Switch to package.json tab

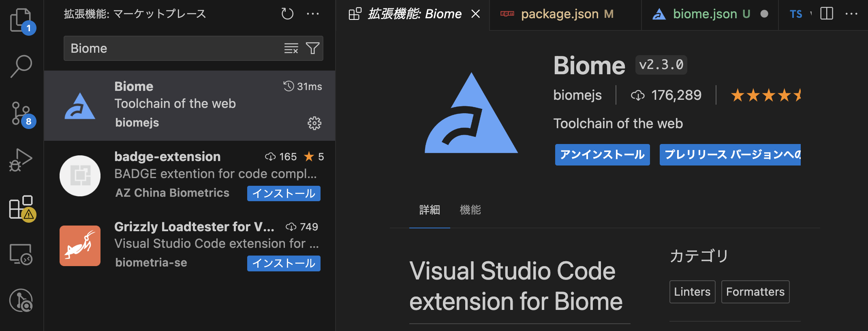pyautogui.click(x=565, y=14)
